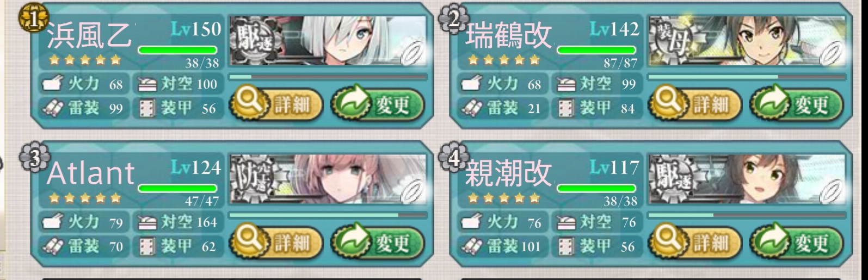Screen dimensions: 868x280
Task: Click slot 2 number gear badge
Action: [451, 18]
